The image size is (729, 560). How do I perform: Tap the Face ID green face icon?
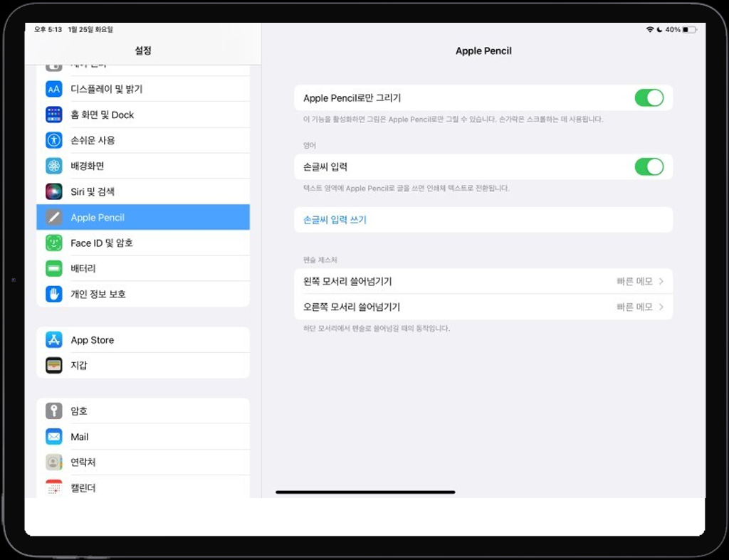tap(54, 243)
